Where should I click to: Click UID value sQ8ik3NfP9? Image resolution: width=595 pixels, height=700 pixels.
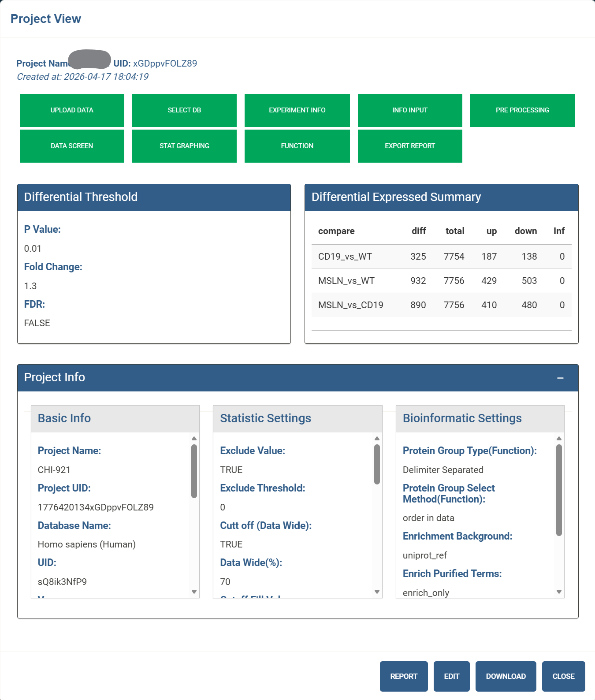click(x=62, y=582)
